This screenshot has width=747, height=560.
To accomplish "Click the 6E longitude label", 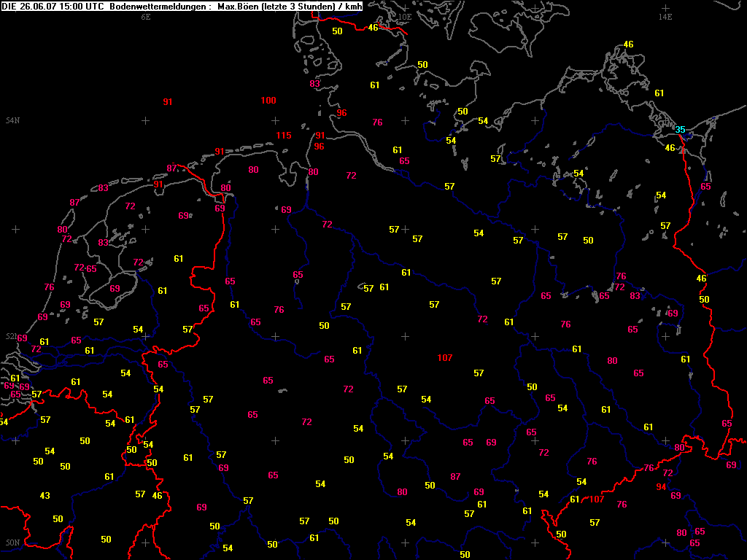I will pyautogui.click(x=145, y=16).
